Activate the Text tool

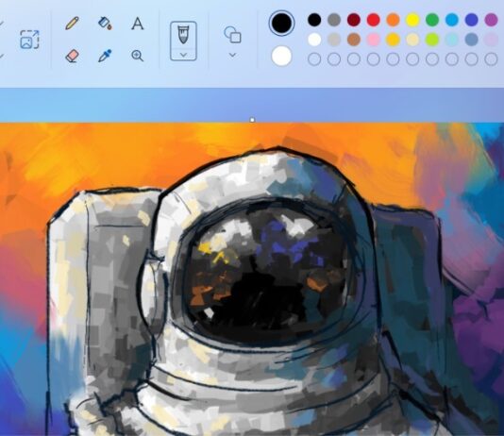pyautogui.click(x=138, y=24)
